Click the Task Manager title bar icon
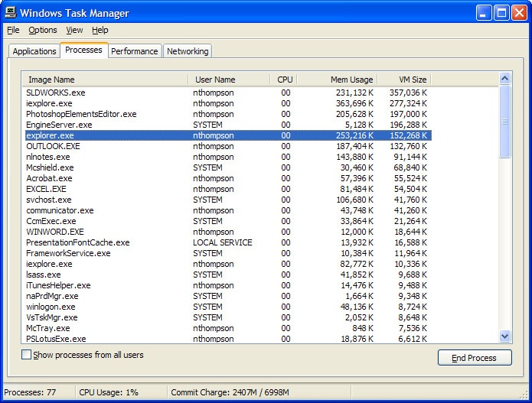The image size is (532, 403). (11, 13)
